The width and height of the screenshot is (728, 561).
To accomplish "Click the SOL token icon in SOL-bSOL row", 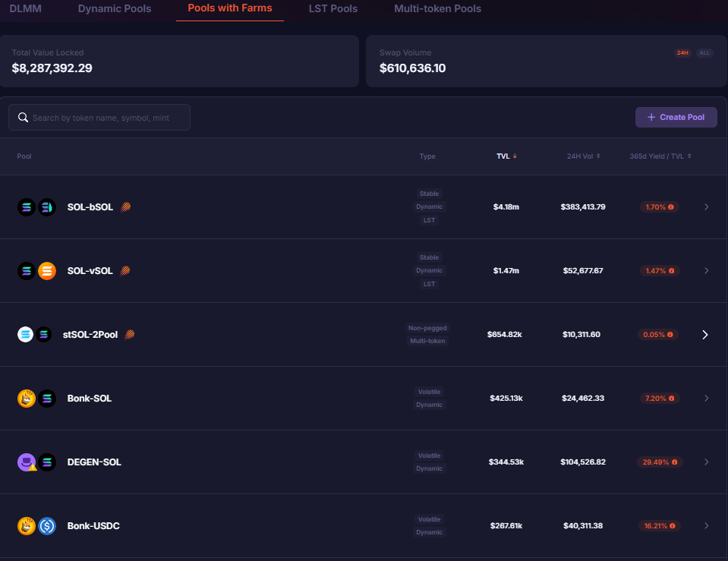I will pyautogui.click(x=27, y=207).
